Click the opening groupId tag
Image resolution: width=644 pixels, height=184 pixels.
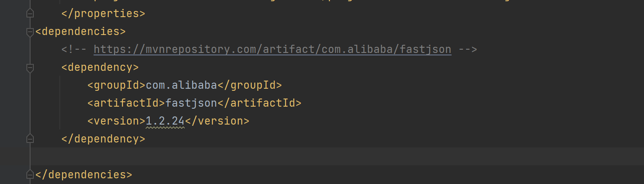click(x=116, y=85)
